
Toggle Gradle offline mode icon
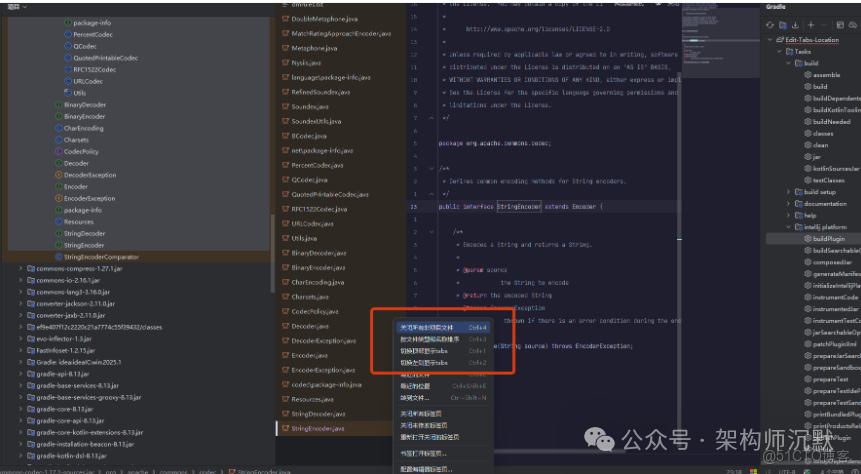852,25
